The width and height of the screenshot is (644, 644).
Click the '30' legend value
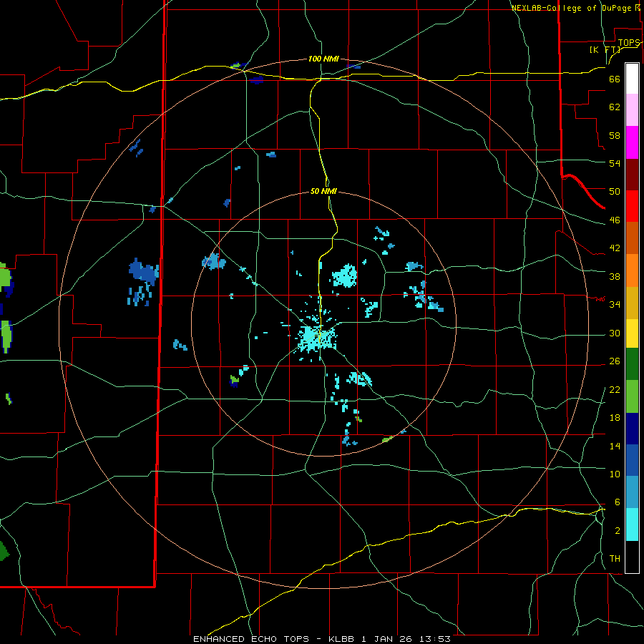point(615,333)
